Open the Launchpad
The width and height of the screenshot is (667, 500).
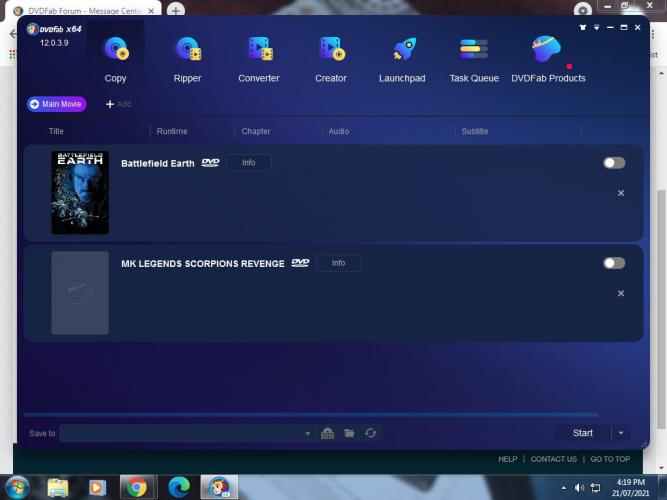coord(403,58)
